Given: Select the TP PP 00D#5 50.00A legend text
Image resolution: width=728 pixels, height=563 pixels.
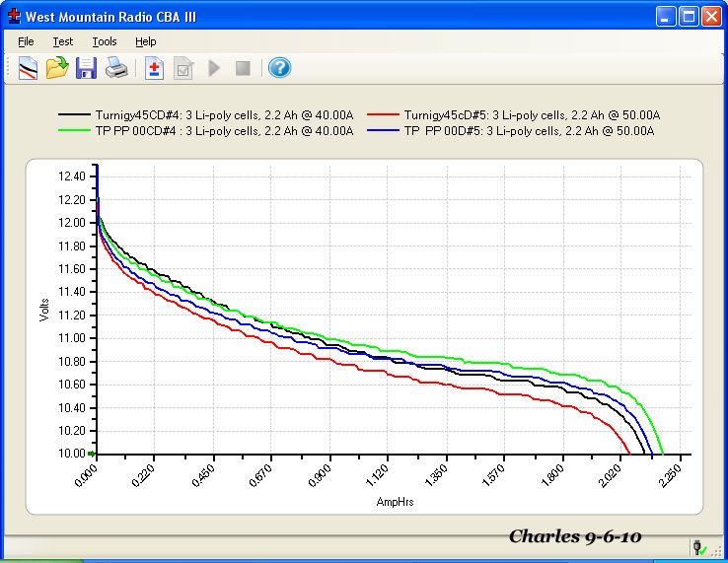Looking at the screenshot, I should pyautogui.click(x=530, y=131).
